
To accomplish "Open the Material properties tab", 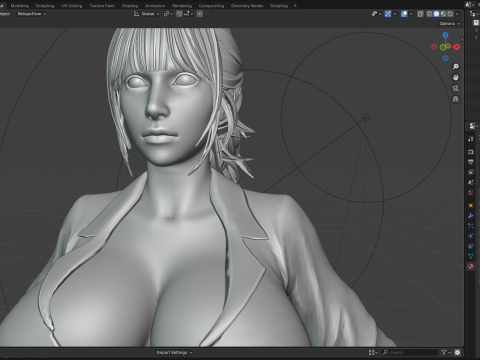I will [471, 266].
